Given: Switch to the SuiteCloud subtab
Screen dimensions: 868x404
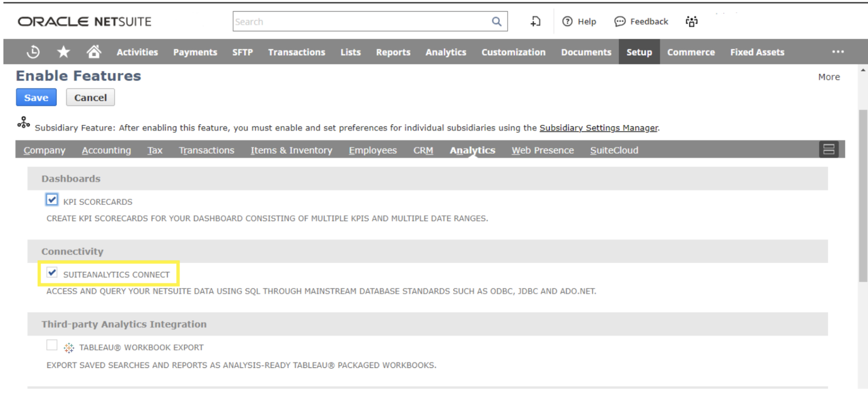Looking at the screenshot, I should click(x=614, y=150).
